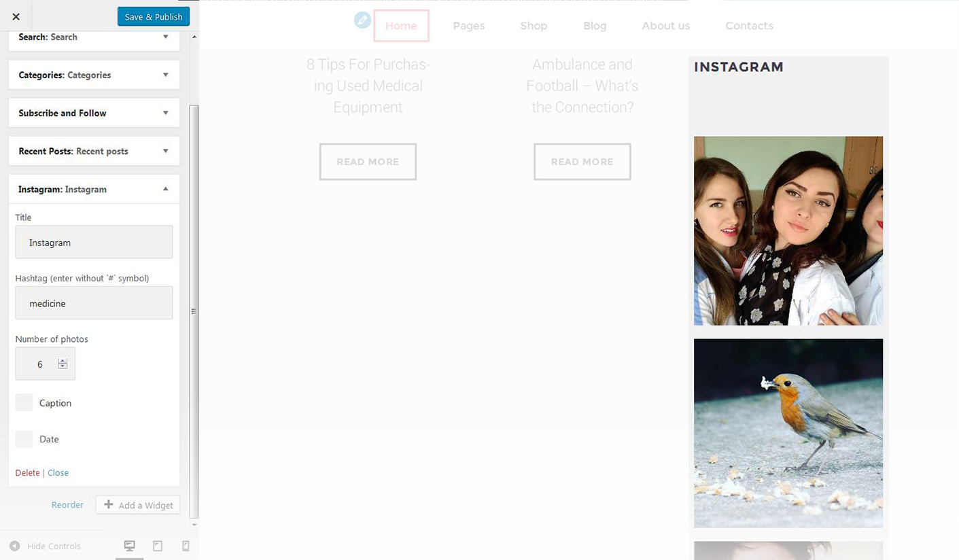Increase the Number of photos stepper
Viewport: 959px width, 560px height.
click(x=63, y=361)
